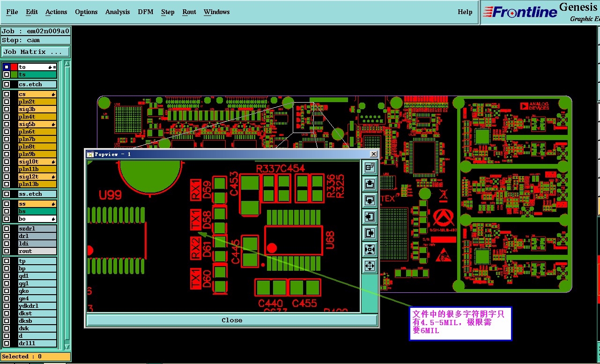This screenshot has height=364, width=600.
Task: Click the hand marker on the to layer
Action: (50, 67)
